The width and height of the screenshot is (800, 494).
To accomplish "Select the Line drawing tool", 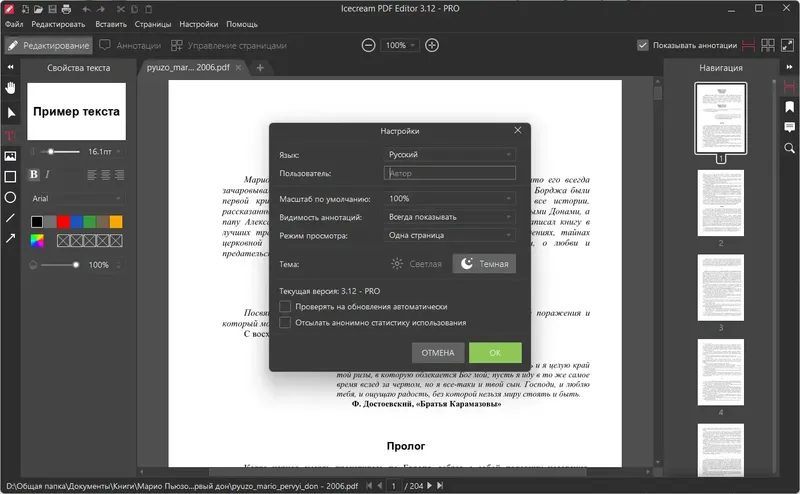I will (10, 218).
